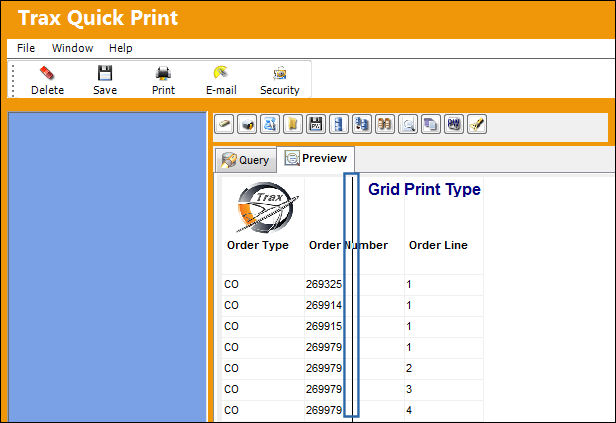Click the Delete eraser icon in the main toolbar
The width and height of the screenshot is (616, 423).
[47, 73]
